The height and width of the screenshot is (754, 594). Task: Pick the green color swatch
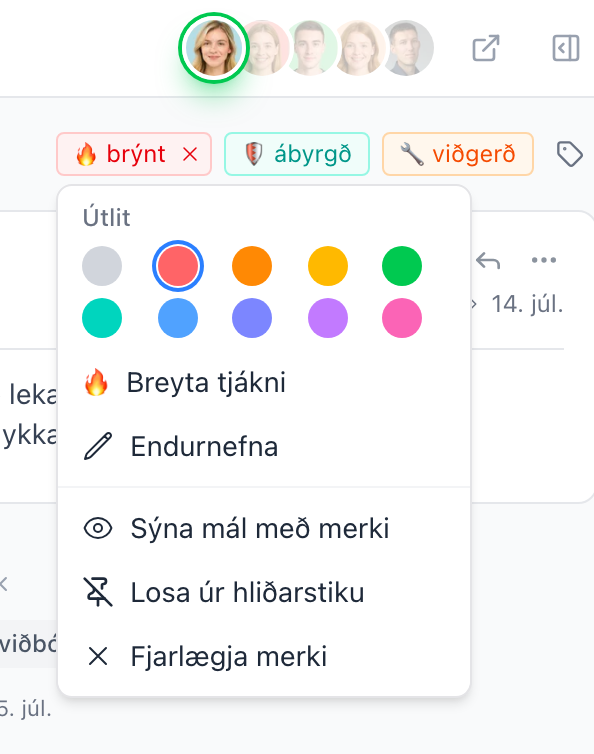402,266
